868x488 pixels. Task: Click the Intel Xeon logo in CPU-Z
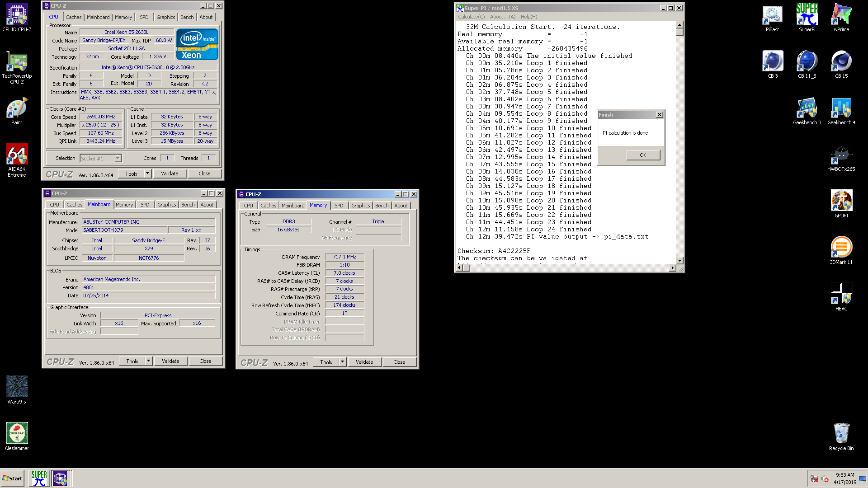[197, 44]
